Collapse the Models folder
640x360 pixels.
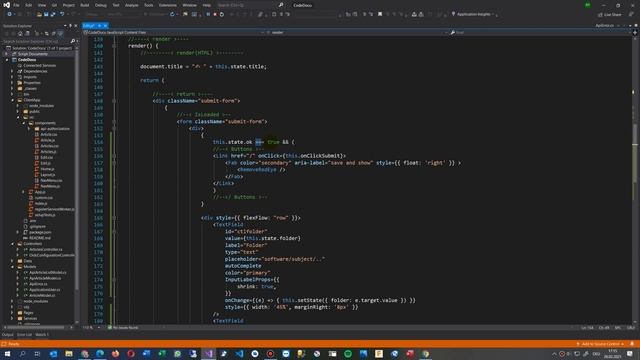pyautogui.click(x=12, y=267)
